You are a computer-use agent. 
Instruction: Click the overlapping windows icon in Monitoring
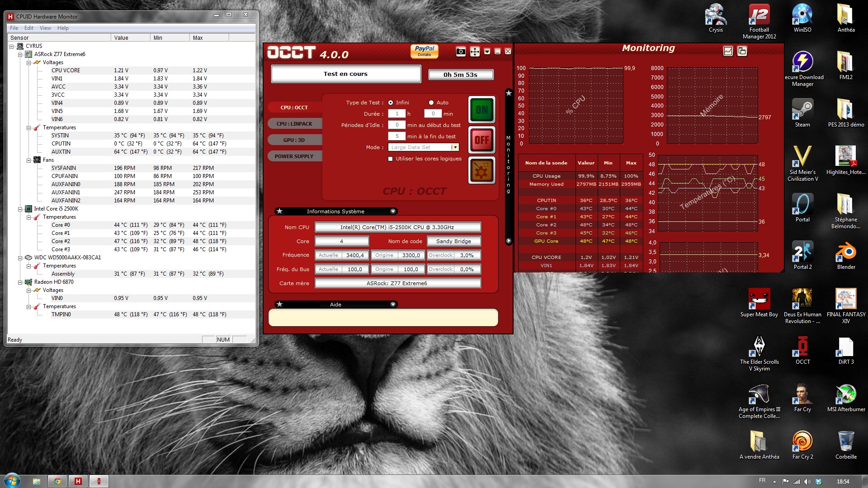tap(742, 51)
